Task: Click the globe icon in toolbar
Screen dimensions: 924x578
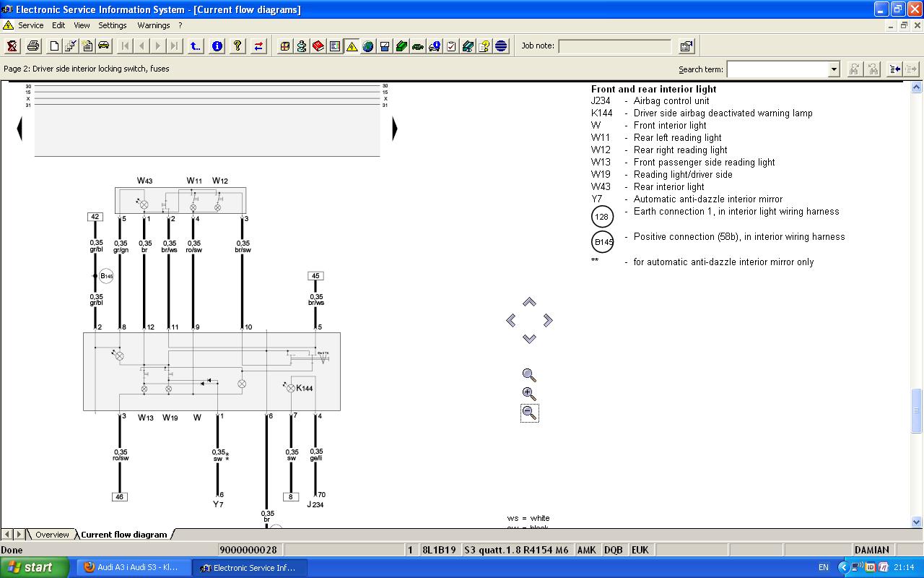Action: click(368, 46)
